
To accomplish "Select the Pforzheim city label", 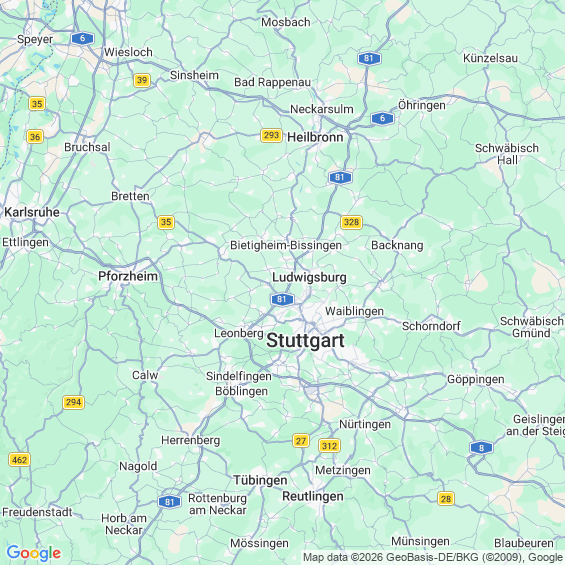I will (x=128, y=276).
